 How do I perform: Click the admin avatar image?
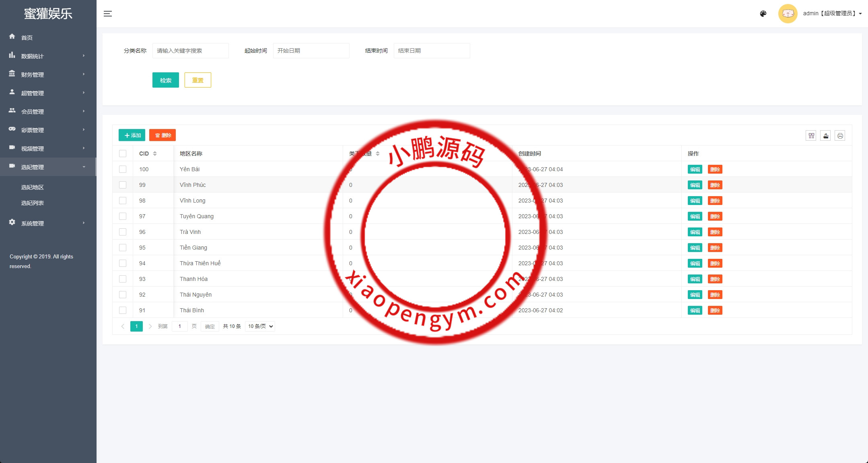[788, 14]
